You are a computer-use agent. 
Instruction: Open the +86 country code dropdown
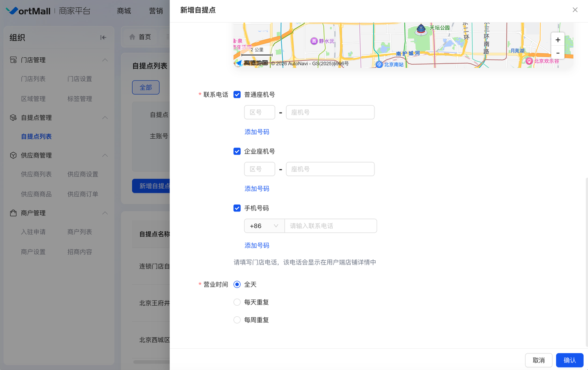point(264,226)
